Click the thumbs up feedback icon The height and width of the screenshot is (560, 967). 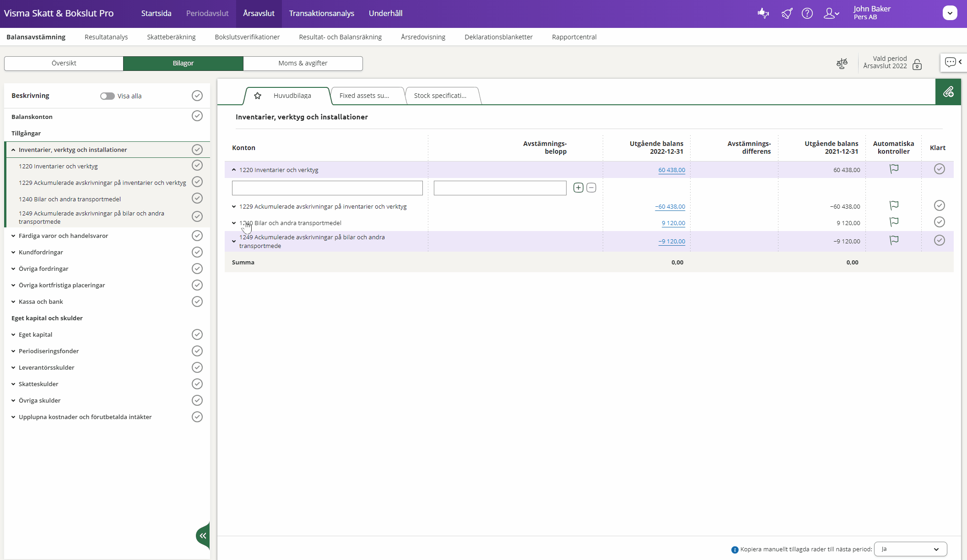pos(763,13)
